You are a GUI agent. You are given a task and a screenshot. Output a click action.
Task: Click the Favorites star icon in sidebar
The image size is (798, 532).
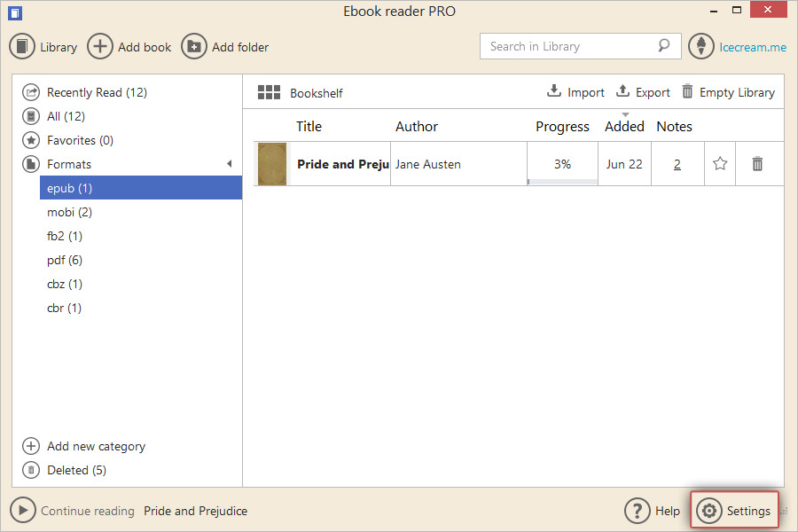(31, 140)
